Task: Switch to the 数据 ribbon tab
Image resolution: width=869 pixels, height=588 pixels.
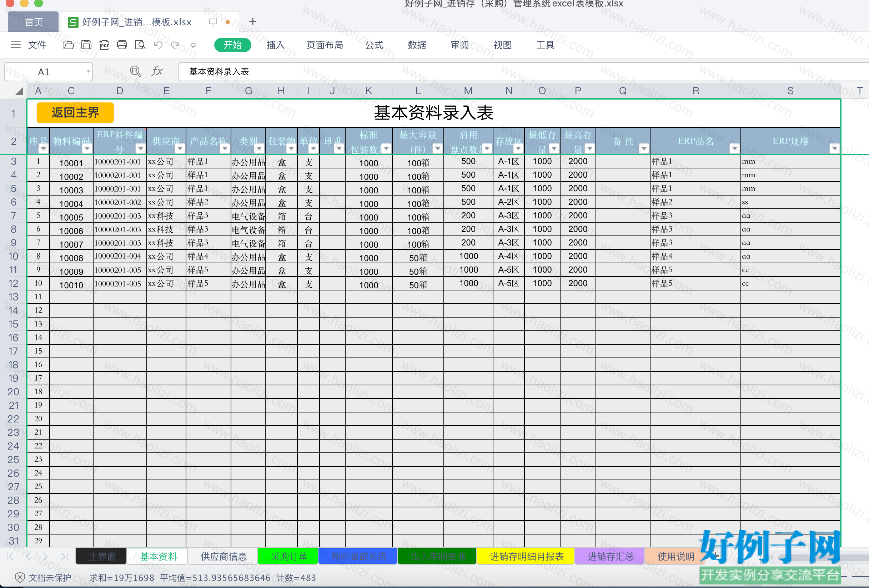Action: coord(417,45)
